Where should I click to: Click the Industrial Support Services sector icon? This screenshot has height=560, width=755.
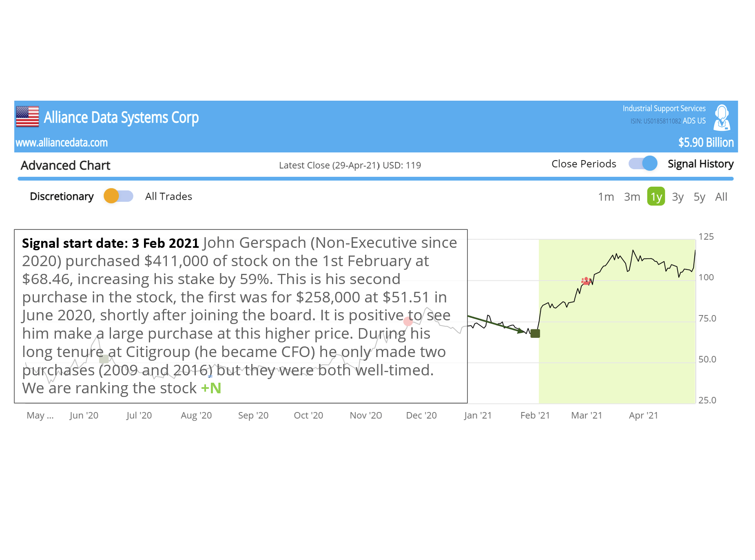[x=722, y=117]
